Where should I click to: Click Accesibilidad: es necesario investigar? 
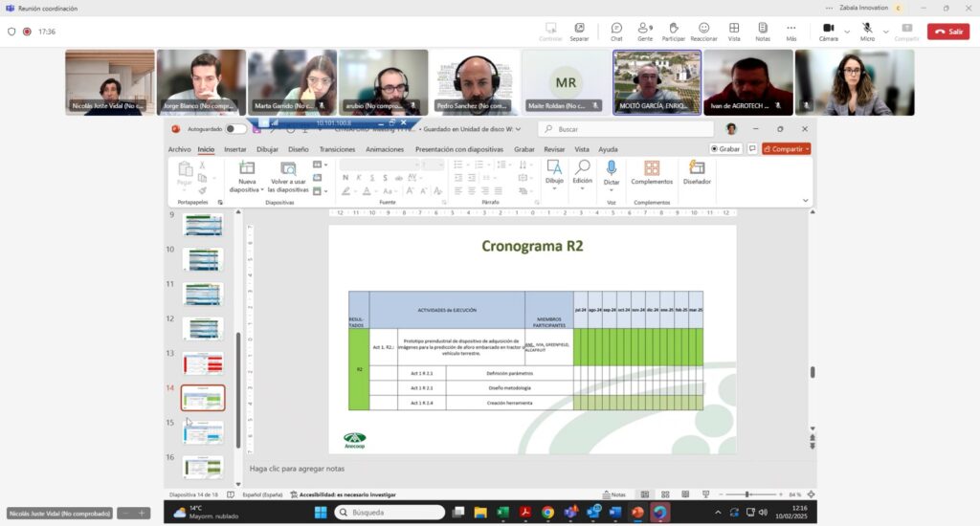tap(343, 494)
